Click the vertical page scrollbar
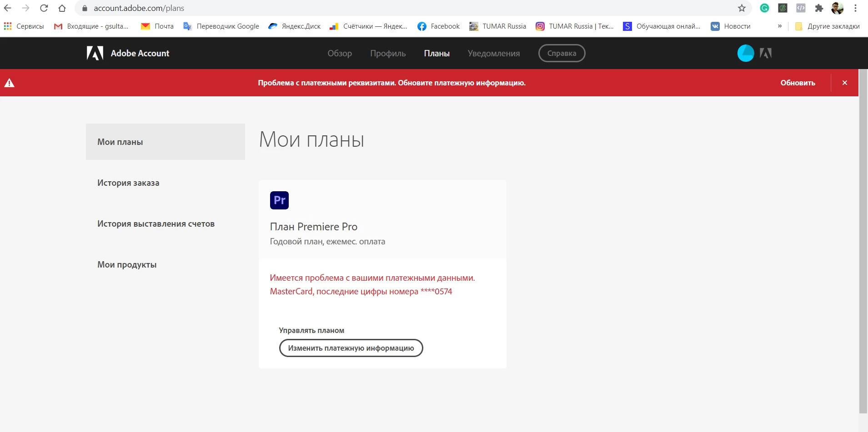This screenshot has height=432, width=868. tap(863, 241)
